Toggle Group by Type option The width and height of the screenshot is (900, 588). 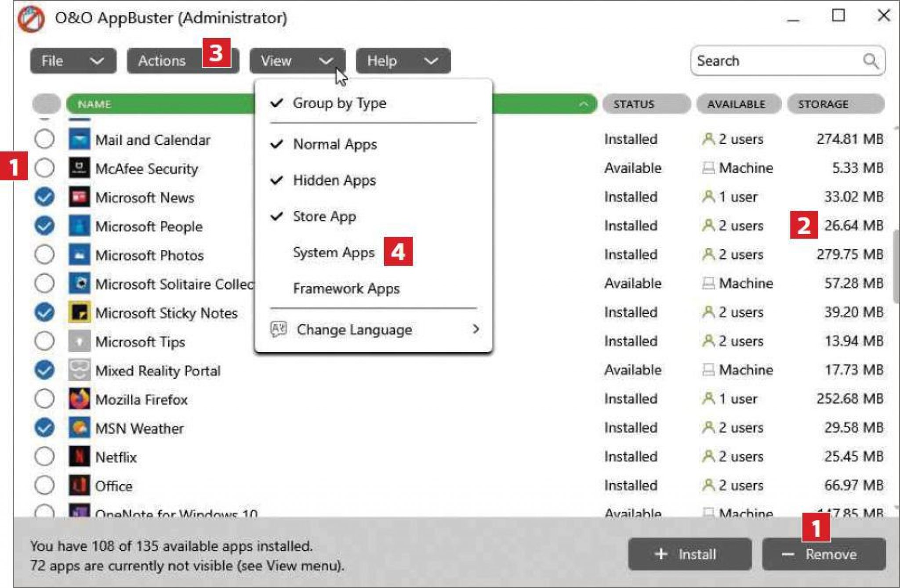coord(373,103)
